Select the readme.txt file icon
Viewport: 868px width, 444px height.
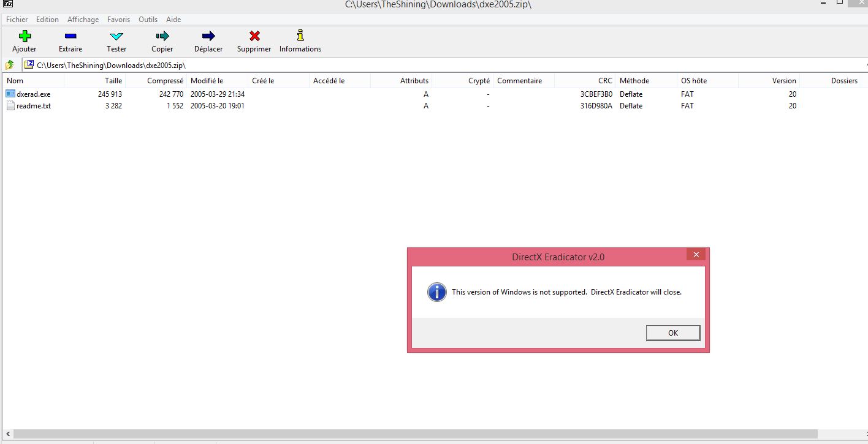pyautogui.click(x=10, y=106)
